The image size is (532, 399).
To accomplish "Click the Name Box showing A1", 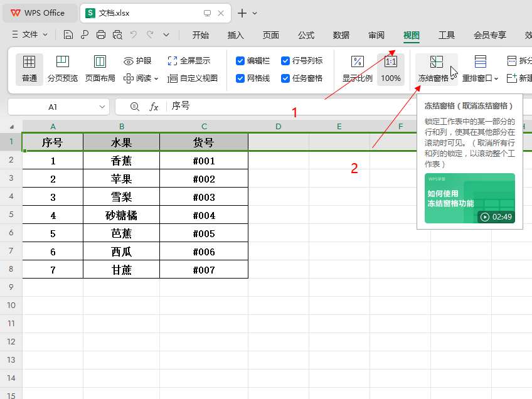I will point(53,107).
